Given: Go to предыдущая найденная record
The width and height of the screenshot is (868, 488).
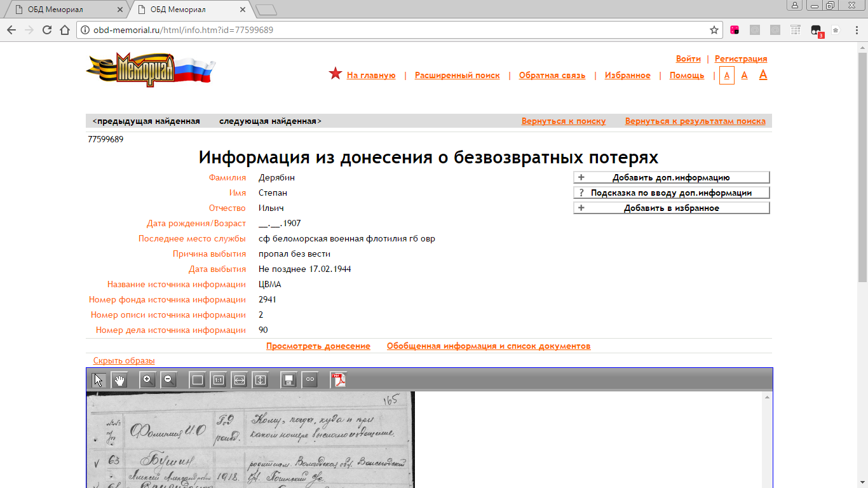Looking at the screenshot, I should tap(146, 121).
